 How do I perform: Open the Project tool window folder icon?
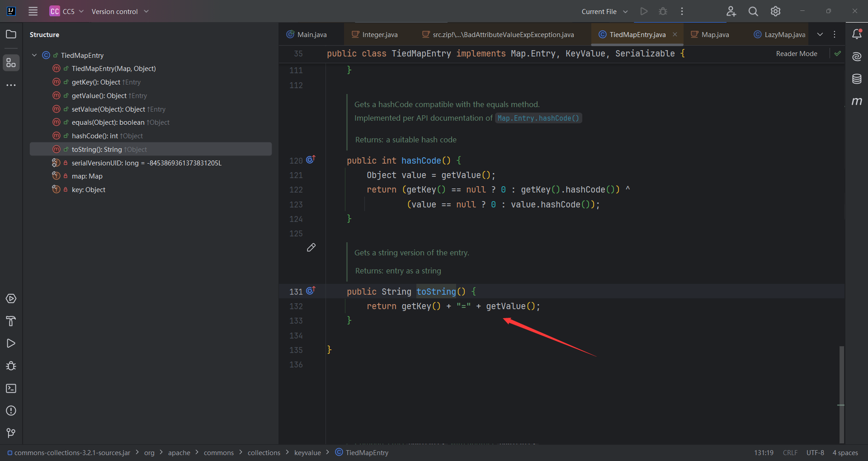tap(11, 34)
